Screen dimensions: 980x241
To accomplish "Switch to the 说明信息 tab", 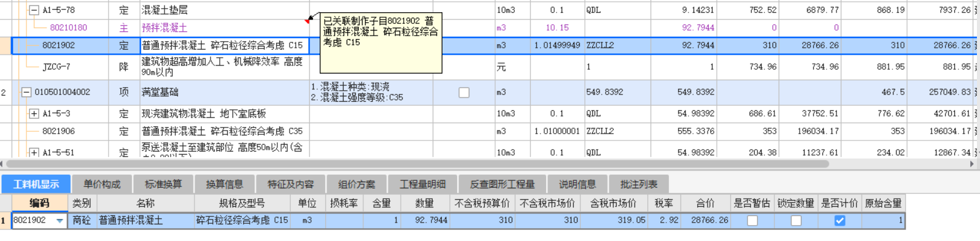I will (x=577, y=184).
